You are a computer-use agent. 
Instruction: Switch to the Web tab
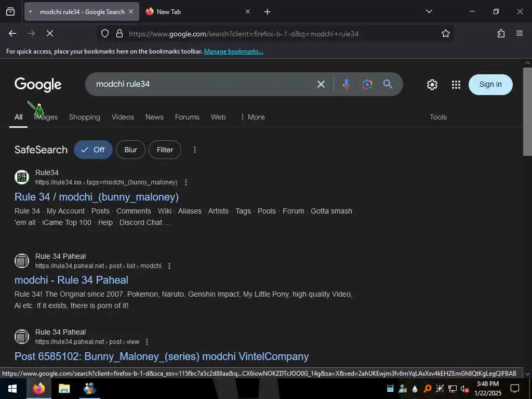click(x=218, y=117)
